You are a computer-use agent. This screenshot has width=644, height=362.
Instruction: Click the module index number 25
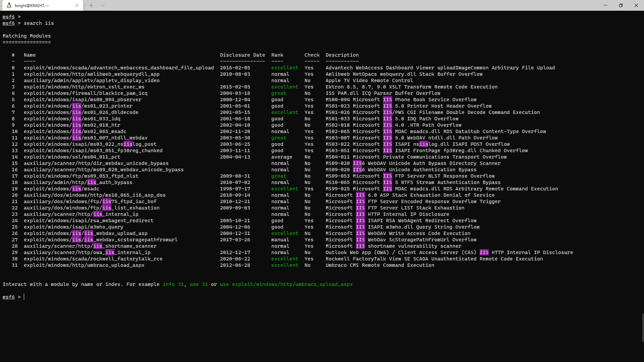(x=15, y=227)
